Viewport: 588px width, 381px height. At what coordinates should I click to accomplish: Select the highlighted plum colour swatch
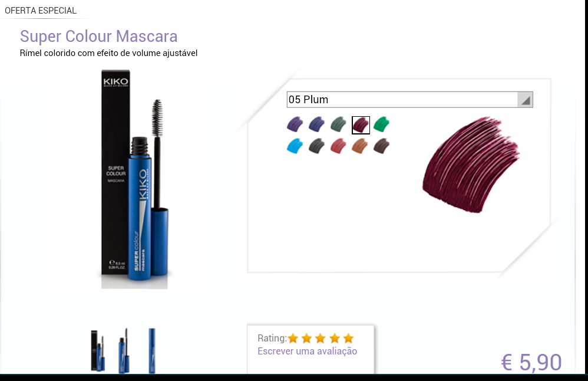[x=361, y=125]
